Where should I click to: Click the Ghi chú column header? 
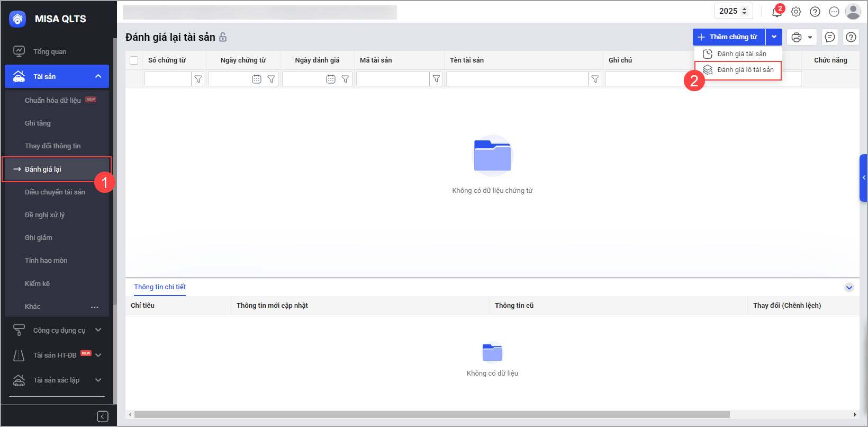(x=620, y=60)
